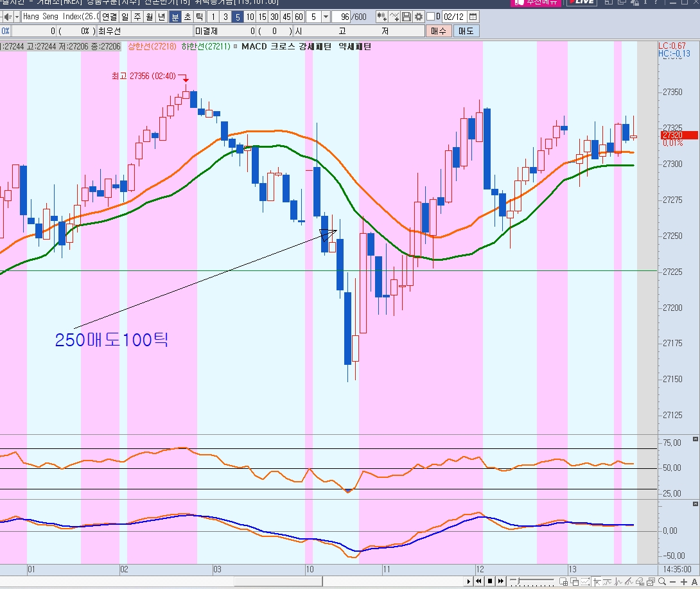This screenshot has height=589, width=700.
Task: Toggle the 분 (minute) period button
Action: click(175, 17)
